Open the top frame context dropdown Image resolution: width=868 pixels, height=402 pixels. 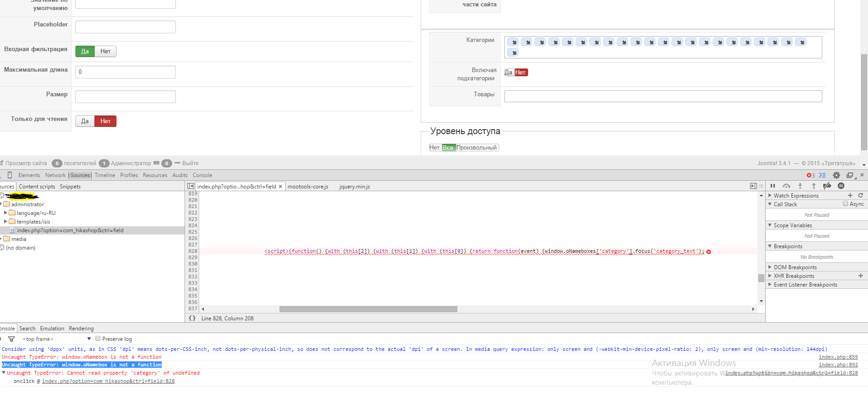point(57,339)
